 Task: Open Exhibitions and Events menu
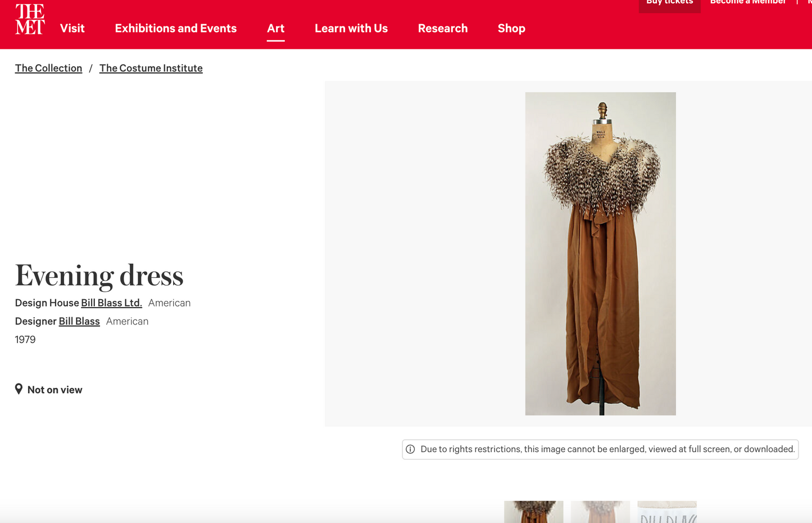[x=175, y=28]
